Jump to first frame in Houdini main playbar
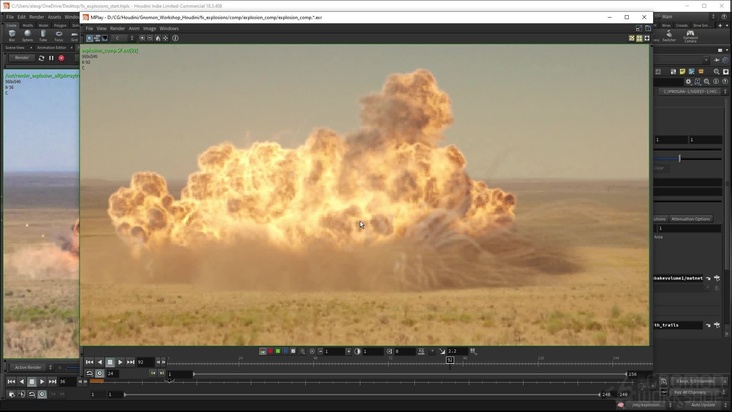 [x=11, y=382]
